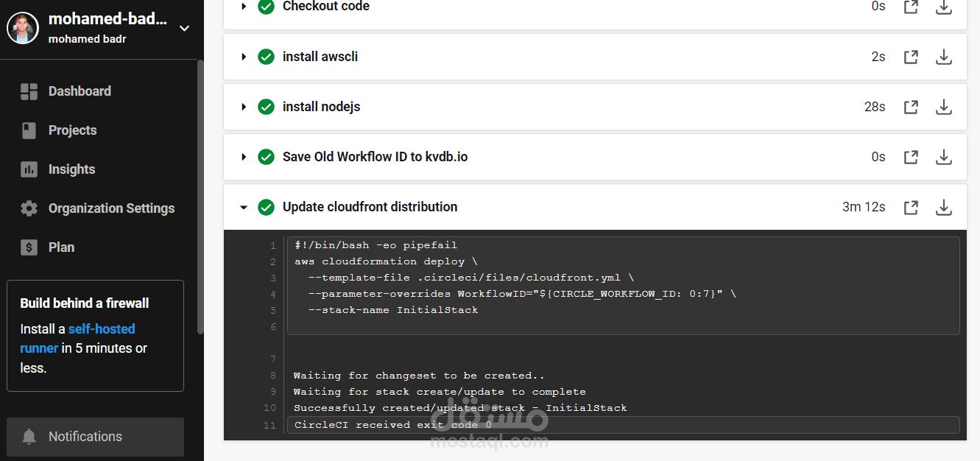Expand the Save Old Workflow ID step
Screen dimensions: 980x461
pyautogui.click(x=244, y=157)
